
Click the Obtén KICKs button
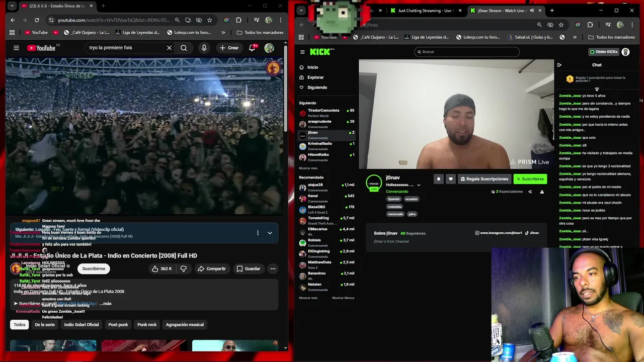point(604,52)
